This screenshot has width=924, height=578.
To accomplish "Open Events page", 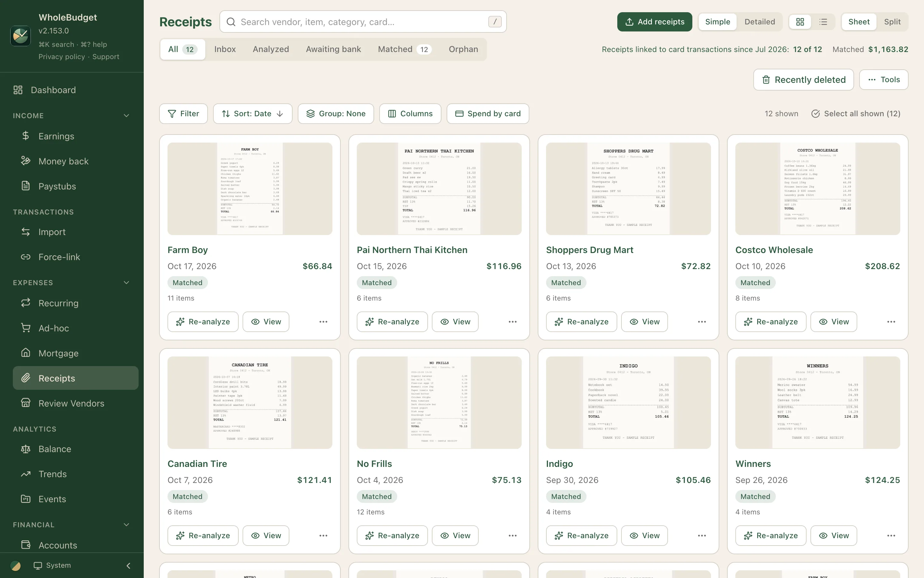I will pos(76,499).
